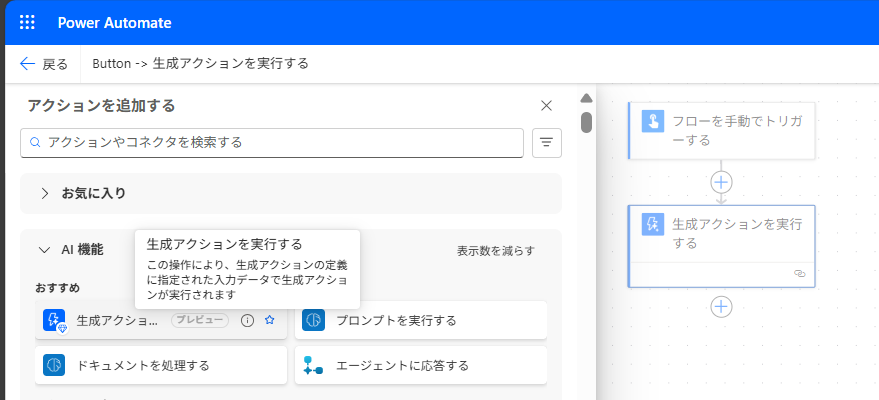Click plus button between trigger and action

pos(721,182)
